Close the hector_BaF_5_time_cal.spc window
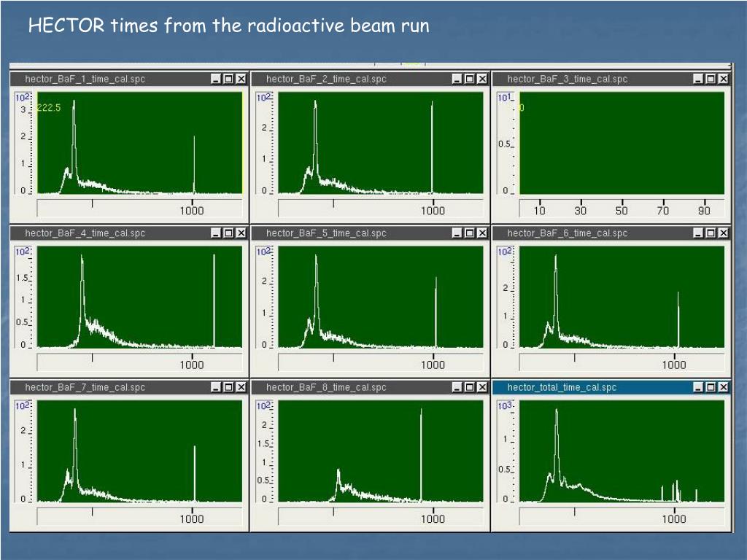The height and width of the screenshot is (560, 747). [x=482, y=233]
